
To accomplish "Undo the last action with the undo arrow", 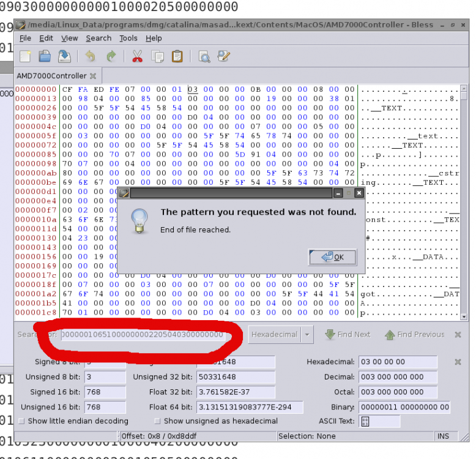I will (x=91, y=56).
